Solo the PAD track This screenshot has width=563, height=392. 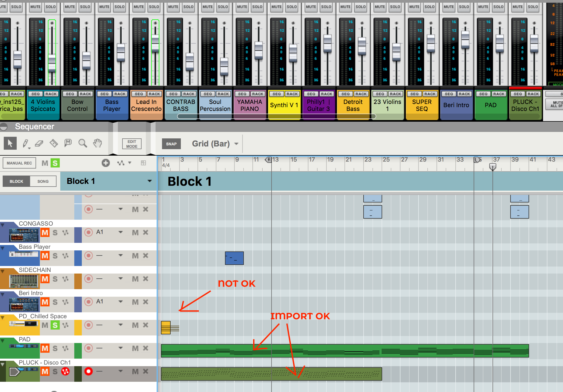55,348
